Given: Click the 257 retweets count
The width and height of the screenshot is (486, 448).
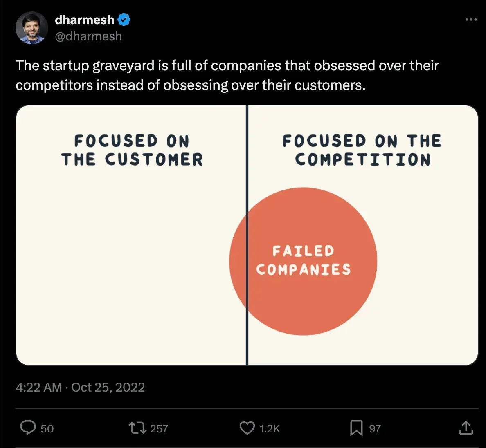Looking at the screenshot, I should tap(159, 428).
